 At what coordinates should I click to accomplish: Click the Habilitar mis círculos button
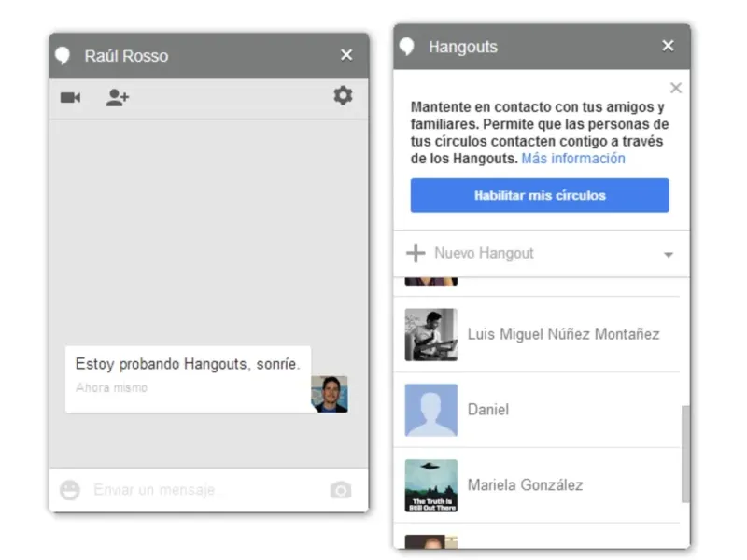(x=540, y=195)
